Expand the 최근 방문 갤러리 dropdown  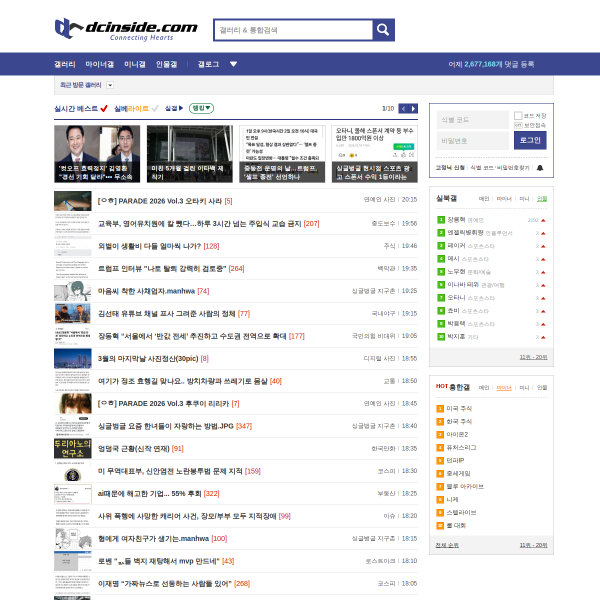pyautogui.click(x=107, y=85)
